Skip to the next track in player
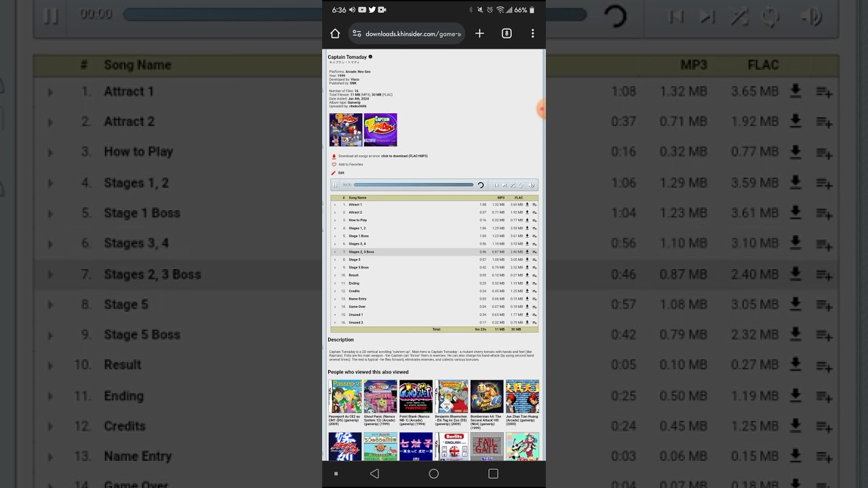Viewport: 868px width, 488px height. [x=505, y=185]
